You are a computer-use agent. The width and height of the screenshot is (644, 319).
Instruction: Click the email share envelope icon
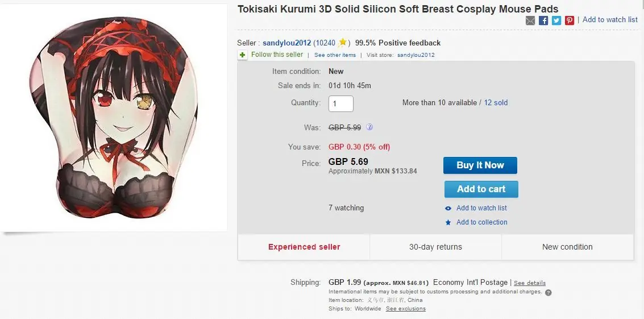(x=530, y=20)
